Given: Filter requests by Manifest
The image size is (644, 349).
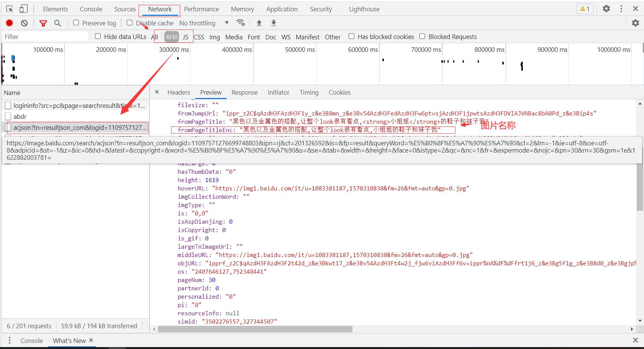Looking at the screenshot, I should pyautogui.click(x=307, y=37).
